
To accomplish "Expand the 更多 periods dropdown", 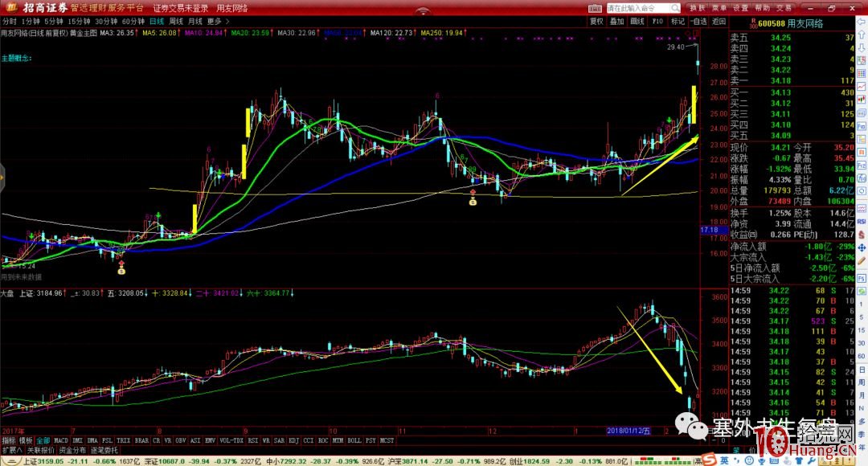I will click(x=218, y=22).
